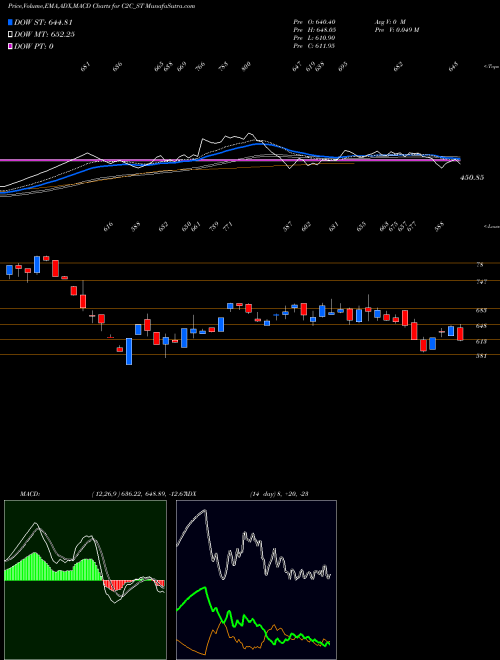
Task: Click the 'Pre L: 610.90' low value
Action: coord(314,38)
